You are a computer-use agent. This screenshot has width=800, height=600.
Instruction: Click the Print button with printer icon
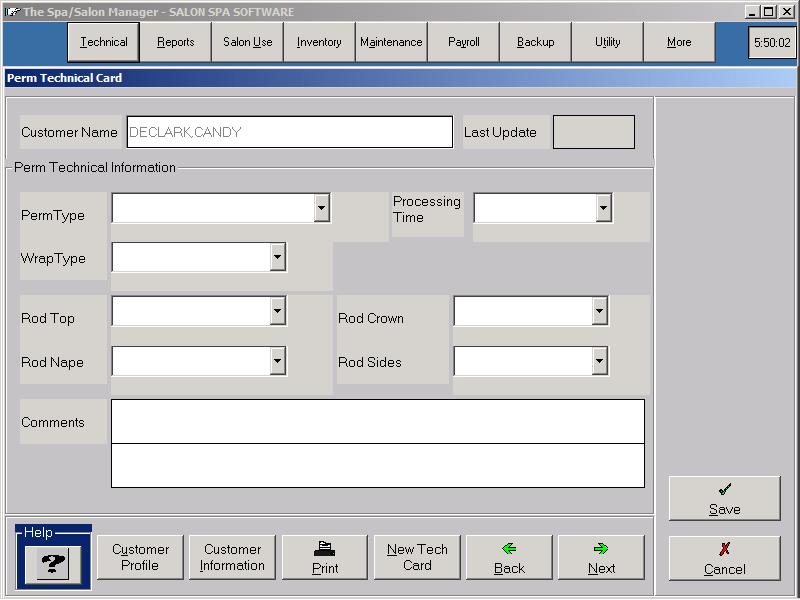coord(325,558)
